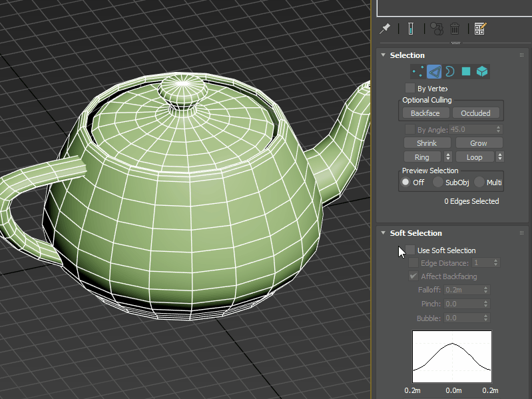Select SubObj preview selection radio
The image size is (532, 399).
point(437,183)
